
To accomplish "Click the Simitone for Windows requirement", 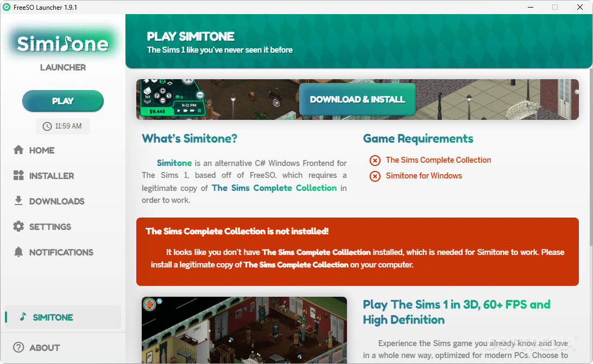I will (x=424, y=176).
